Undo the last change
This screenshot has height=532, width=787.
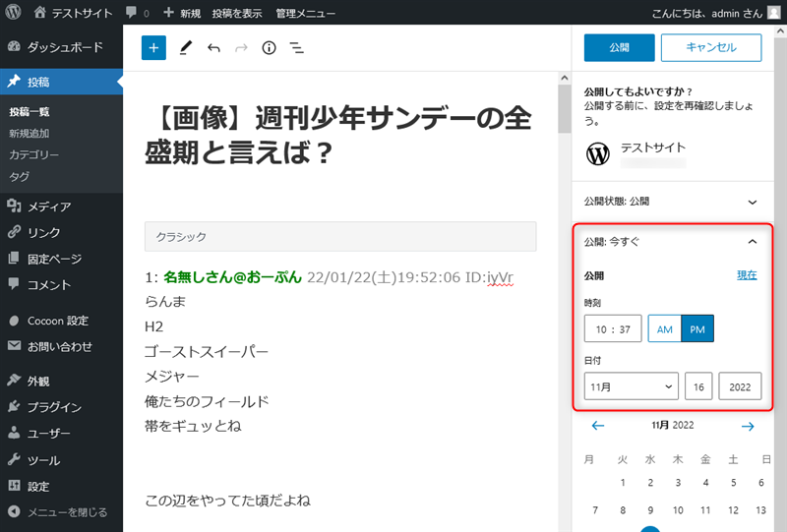coord(213,48)
